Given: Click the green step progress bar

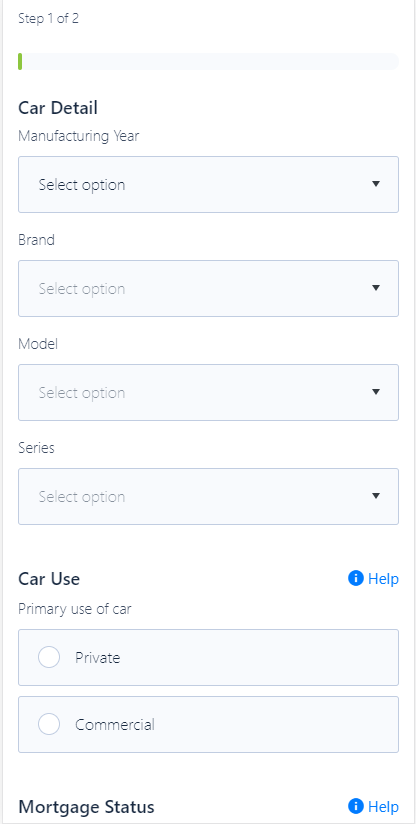Looking at the screenshot, I should coord(20,61).
